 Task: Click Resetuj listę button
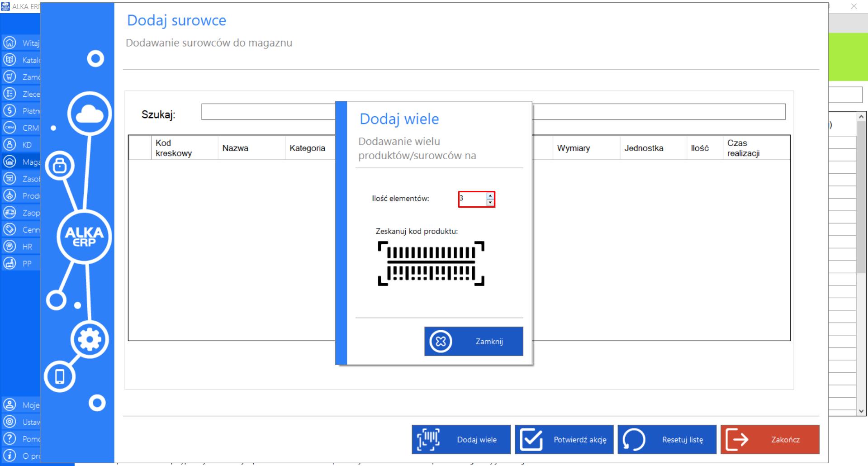coord(667,439)
